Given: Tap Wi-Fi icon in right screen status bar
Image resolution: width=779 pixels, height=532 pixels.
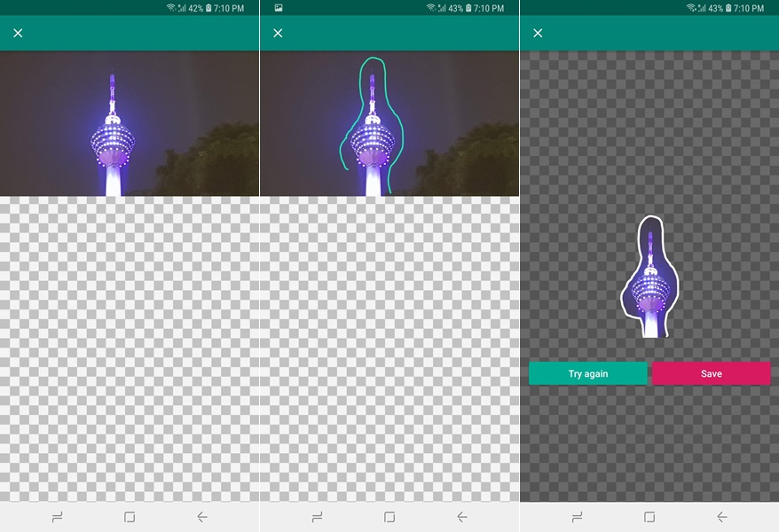Looking at the screenshot, I should (690, 7).
